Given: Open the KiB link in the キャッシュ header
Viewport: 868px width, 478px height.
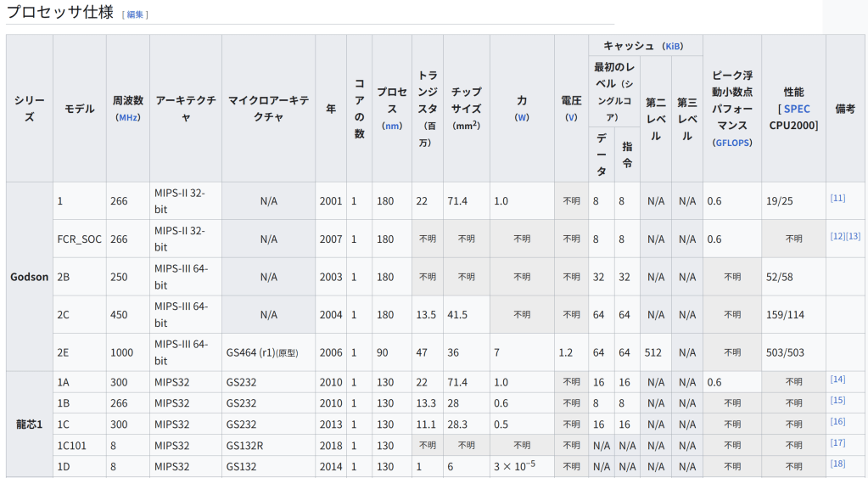Looking at the screenshot, I should click(672, 46).
